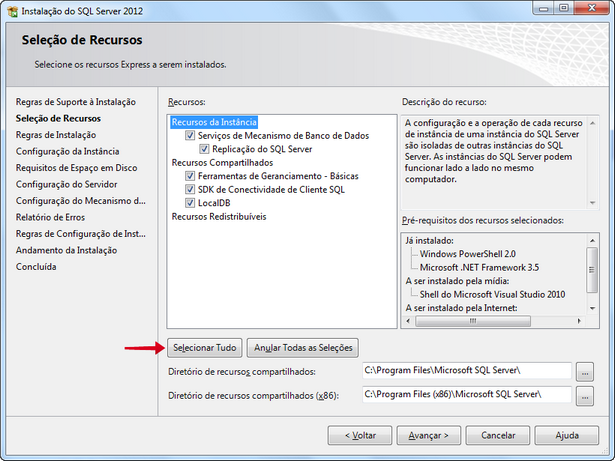Click the prerequisites vertical scrollbar thumb
Screen dimensions: 615x461
[x=592, y=270]
